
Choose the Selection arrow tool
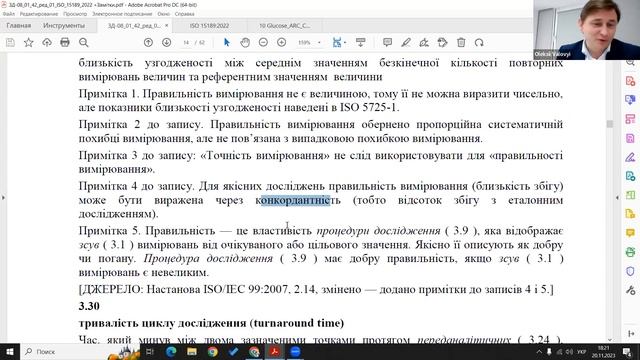(x=227, y=42)
